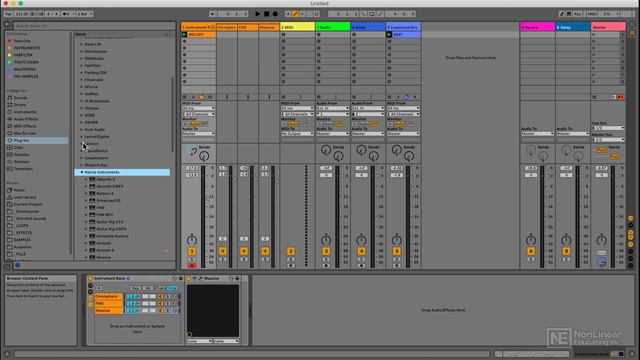Image resolution: width=640 pixels, height=360 pixels.
Task: Open the Drums category in browser
Action: pyautogui.click(x=20, y=105)
